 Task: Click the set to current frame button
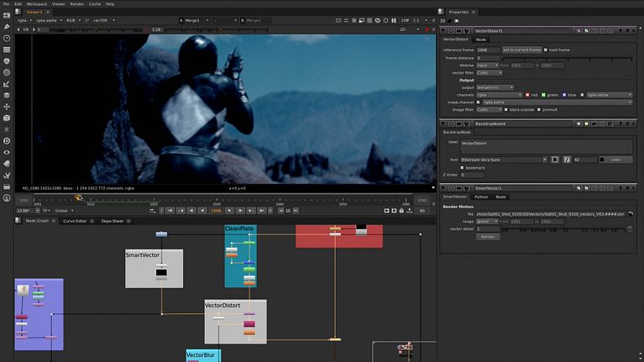pyautogui.click(x=521, y=50)
